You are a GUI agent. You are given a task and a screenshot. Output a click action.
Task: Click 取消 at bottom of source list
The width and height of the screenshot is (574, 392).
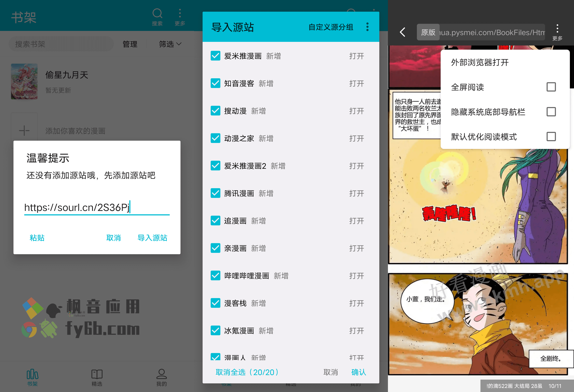point(330,372)
